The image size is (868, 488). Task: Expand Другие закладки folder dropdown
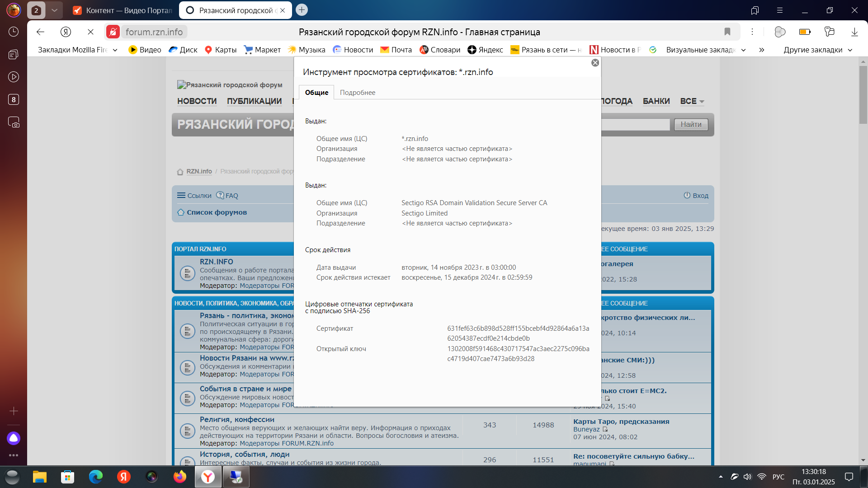[850, 50]
